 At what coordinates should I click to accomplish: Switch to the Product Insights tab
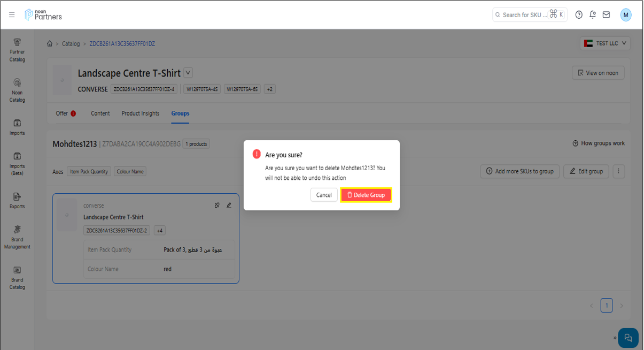(141, 113)
